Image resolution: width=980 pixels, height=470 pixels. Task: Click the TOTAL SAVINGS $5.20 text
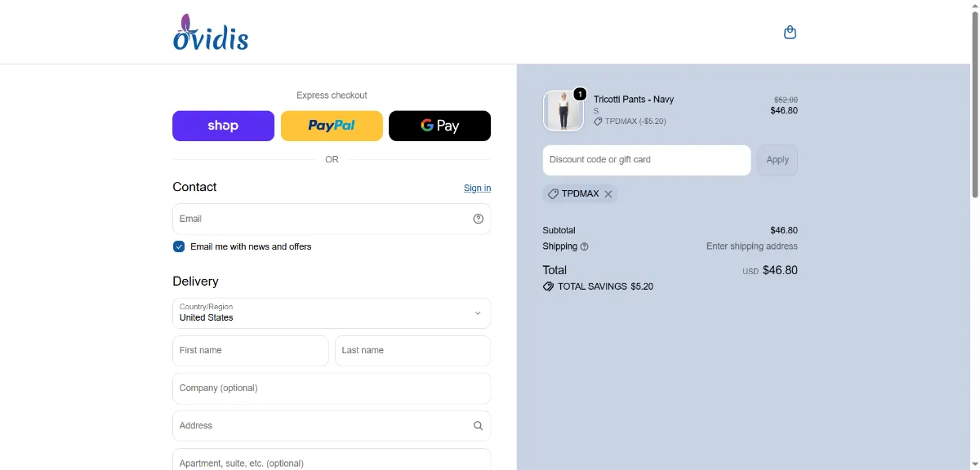(605, 286)
